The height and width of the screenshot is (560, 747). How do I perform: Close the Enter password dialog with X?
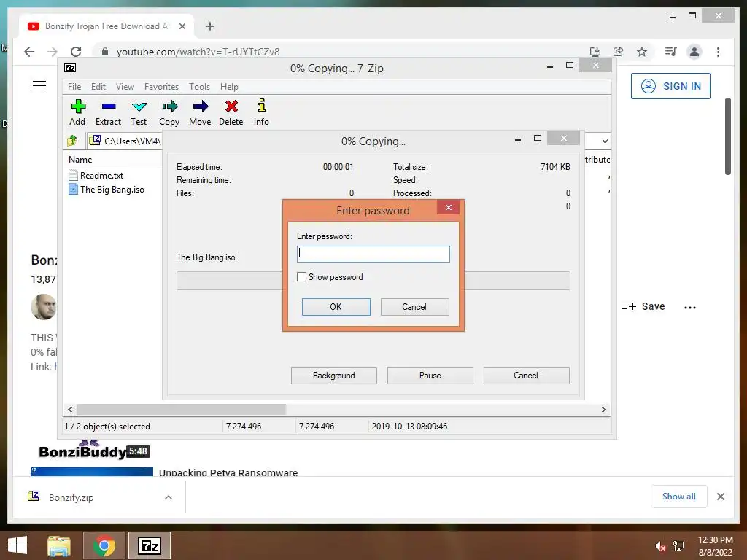click(449, 207)
